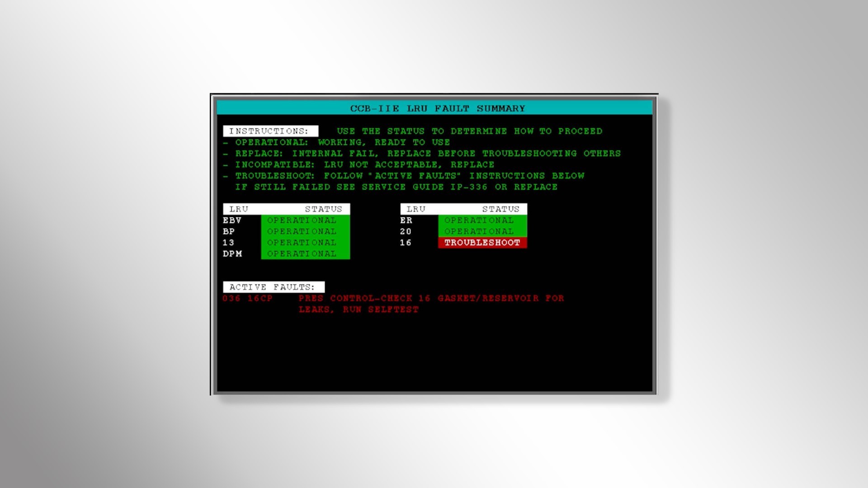The width and height of the screenshot is (868, 488).
Task: Click fault code 036 16CP
Action: 247,298
